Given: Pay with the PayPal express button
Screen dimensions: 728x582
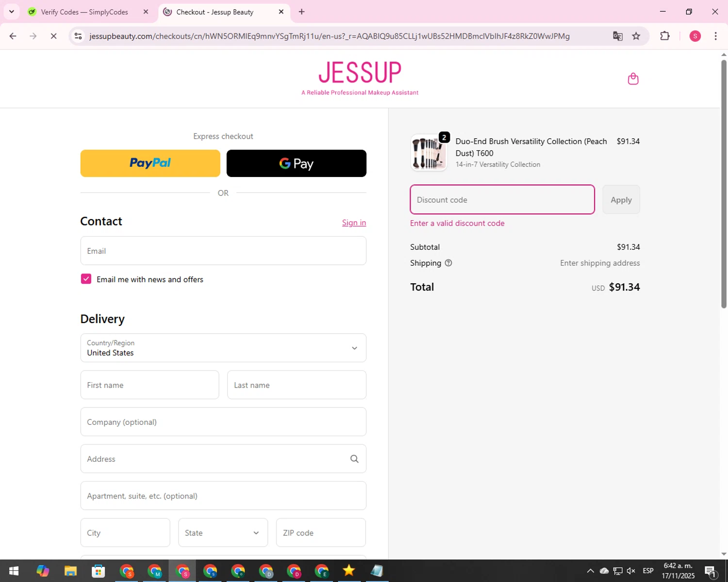Looking at the screenshot, I should 150,163.
